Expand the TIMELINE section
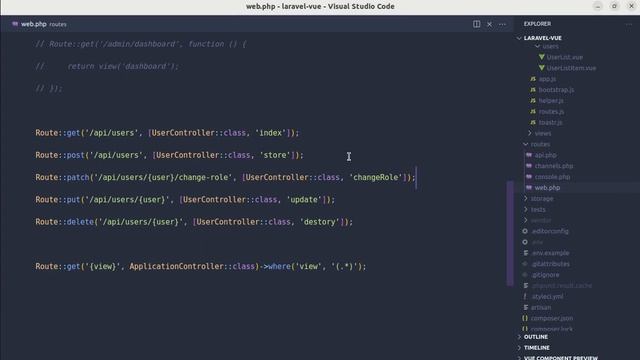 (536, 348)
